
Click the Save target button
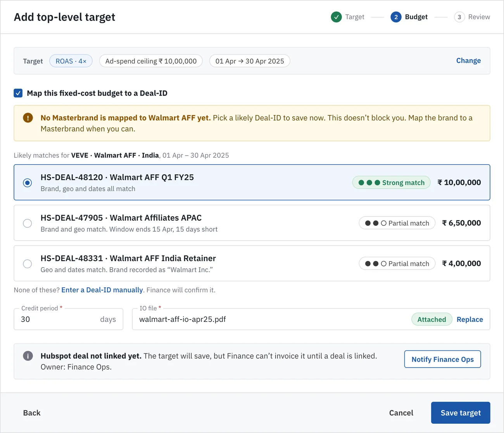click(x=461, y=413)
